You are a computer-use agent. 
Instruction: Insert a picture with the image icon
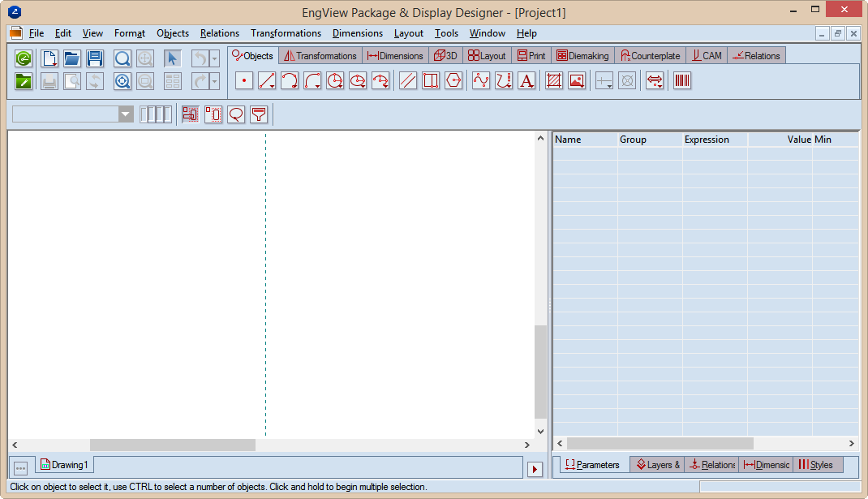tap(577, 80)
